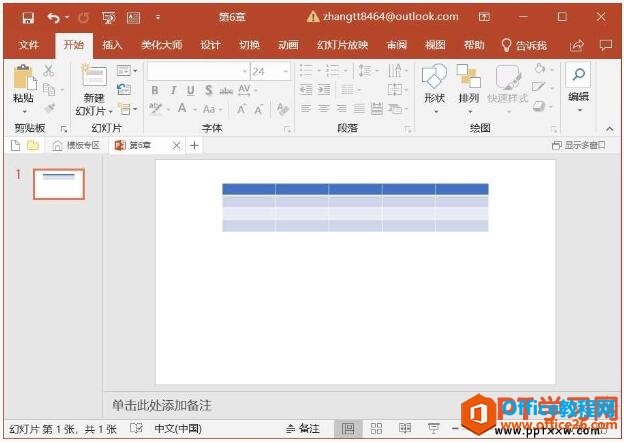The height and width of the screenshot is (442, 624).
Task: Open the character spacing AV dropdown
Action: [x=247, y=90]
